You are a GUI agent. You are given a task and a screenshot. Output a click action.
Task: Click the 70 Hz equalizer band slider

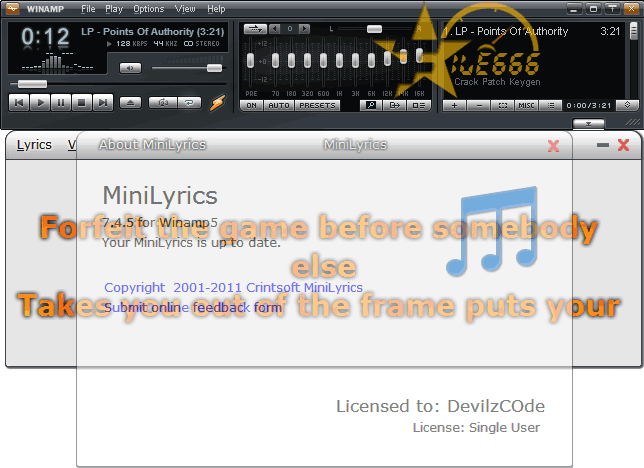click(276, 61)
